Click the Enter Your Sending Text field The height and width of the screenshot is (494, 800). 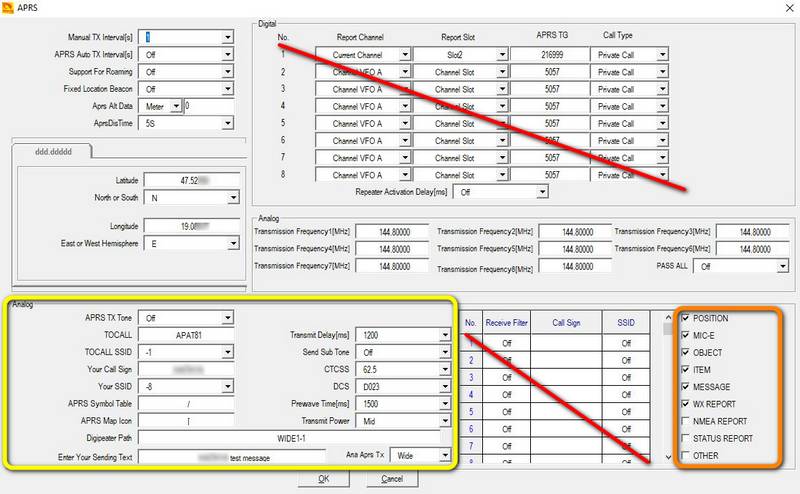tap(232, 457)
